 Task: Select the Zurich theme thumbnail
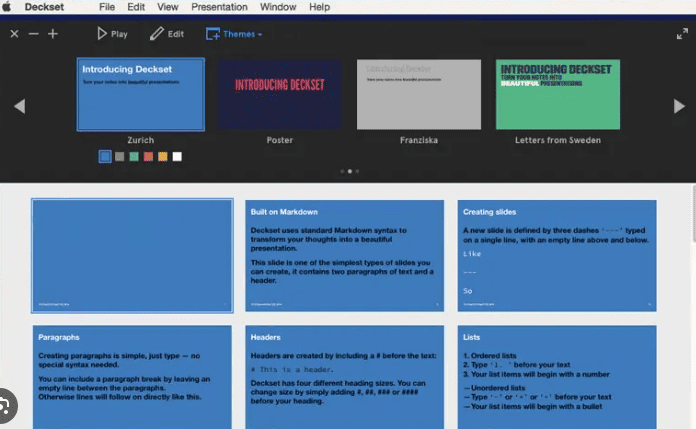[x=141, y=94]
